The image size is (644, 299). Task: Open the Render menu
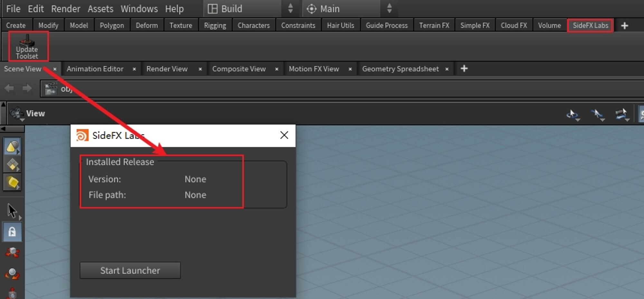pyautogui.click(x=65, y=9)
